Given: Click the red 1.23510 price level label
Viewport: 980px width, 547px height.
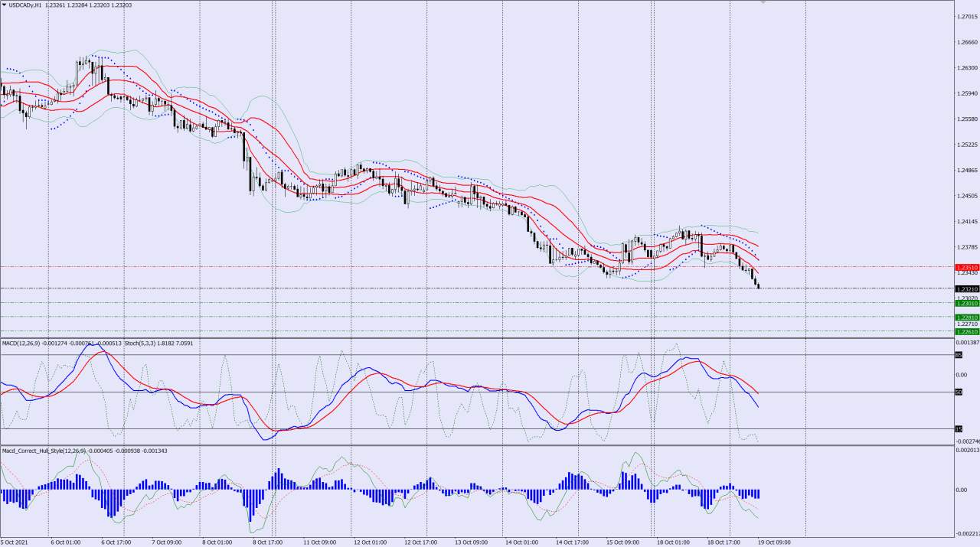Looking at the screenshot, I should point(967,267).
